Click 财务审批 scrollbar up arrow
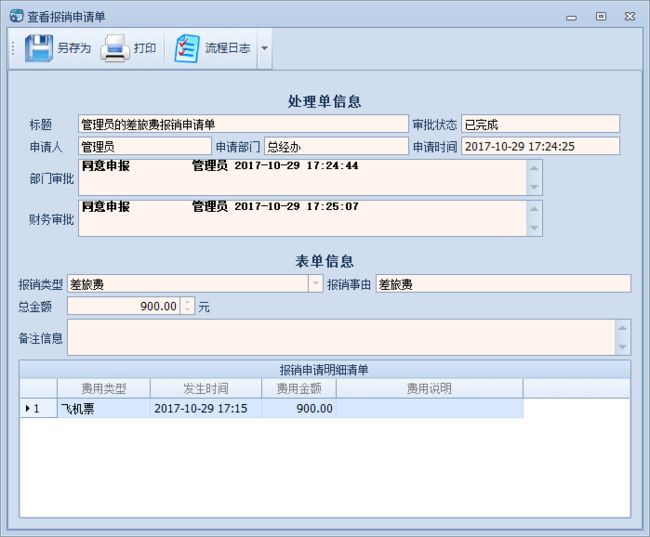650x537 pixels. click(534, 209)
